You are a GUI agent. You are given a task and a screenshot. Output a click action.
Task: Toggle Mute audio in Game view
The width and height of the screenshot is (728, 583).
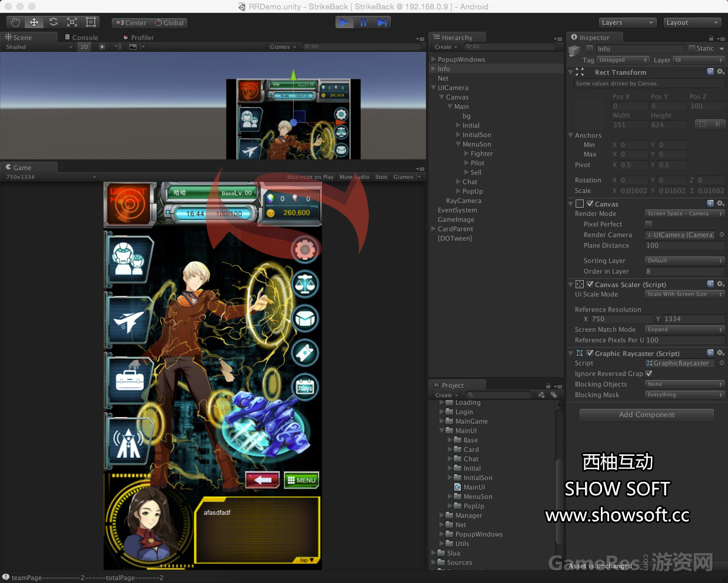354,176
